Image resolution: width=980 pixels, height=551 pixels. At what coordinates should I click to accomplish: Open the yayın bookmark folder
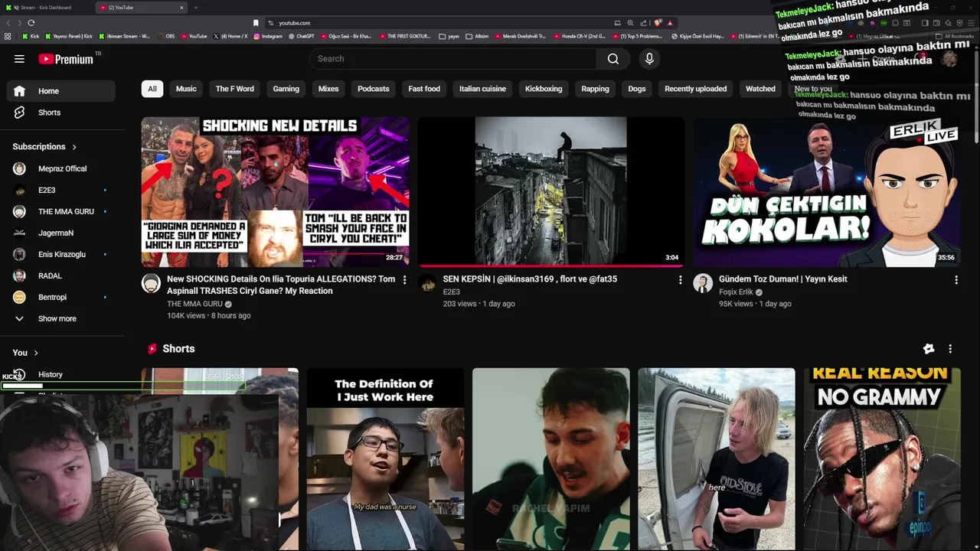(x=449, y=36)
